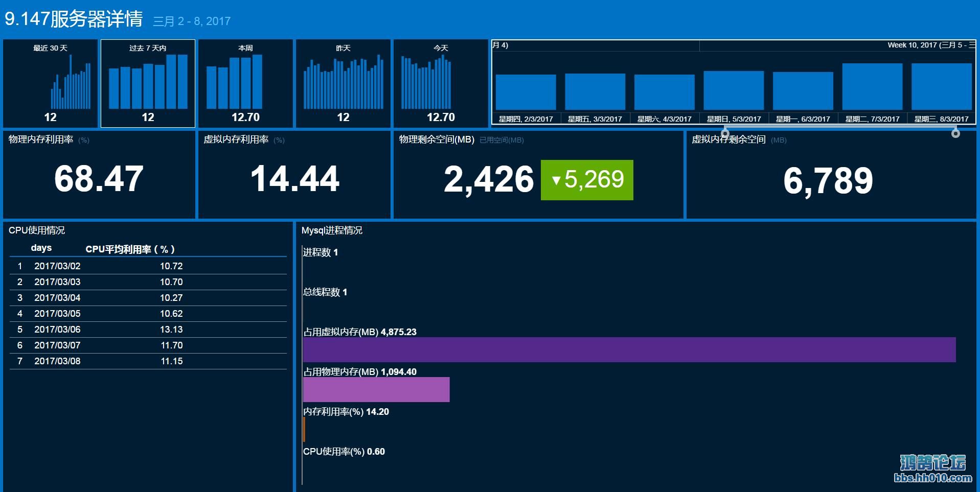
Task: Click the 2017/03/05 date cell
Action: 57,314
